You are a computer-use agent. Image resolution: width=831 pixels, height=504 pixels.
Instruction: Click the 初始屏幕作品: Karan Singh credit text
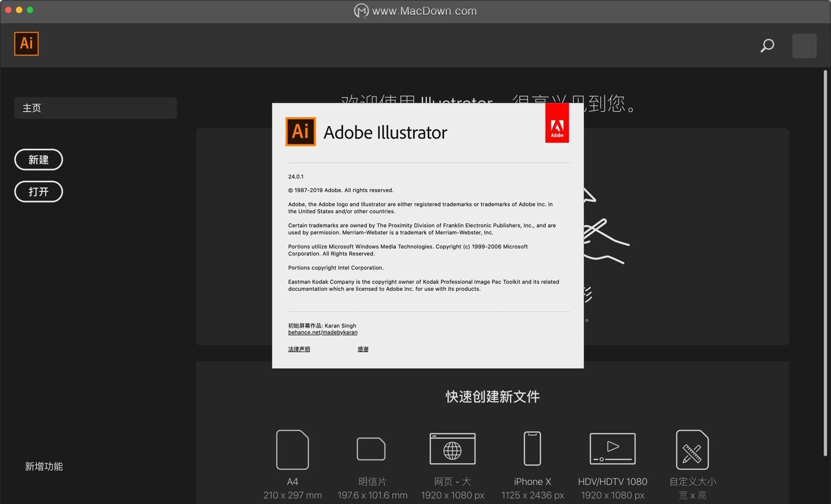point(322,326)
